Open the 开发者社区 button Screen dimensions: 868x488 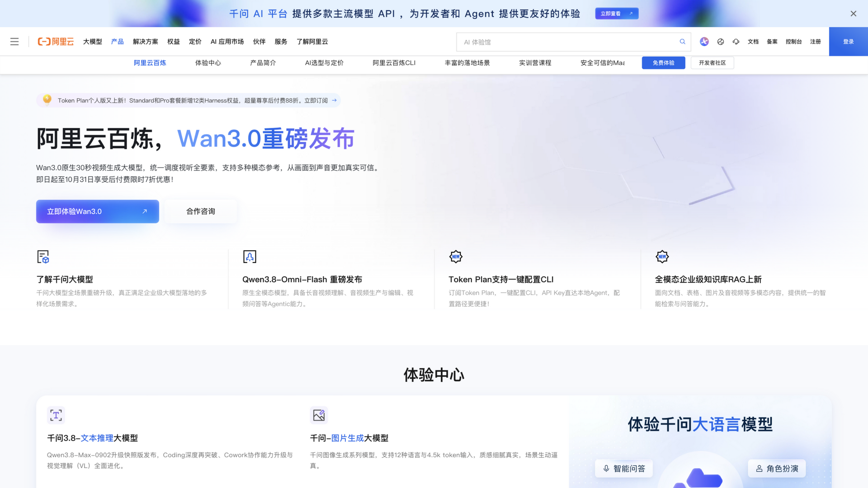712,63
